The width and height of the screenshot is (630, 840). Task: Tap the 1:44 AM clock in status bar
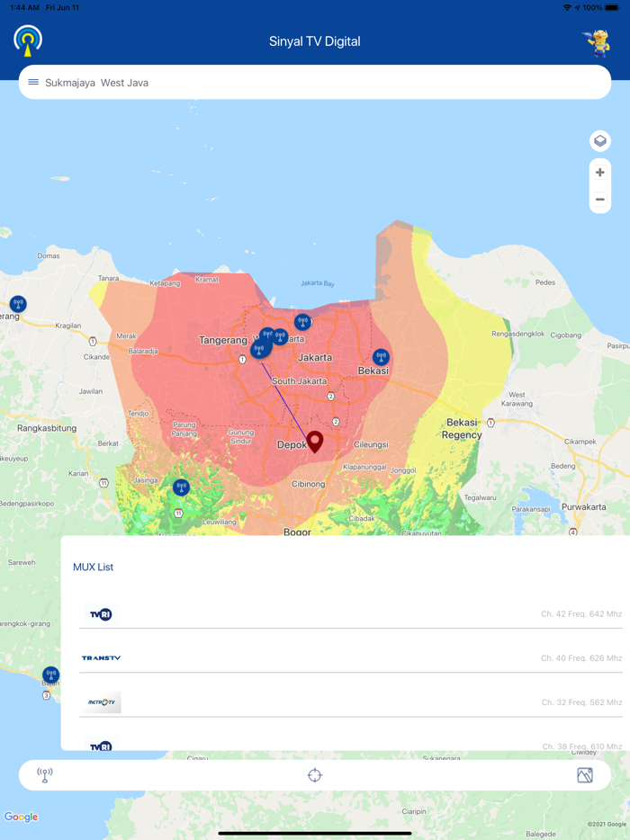pos(24,7)
